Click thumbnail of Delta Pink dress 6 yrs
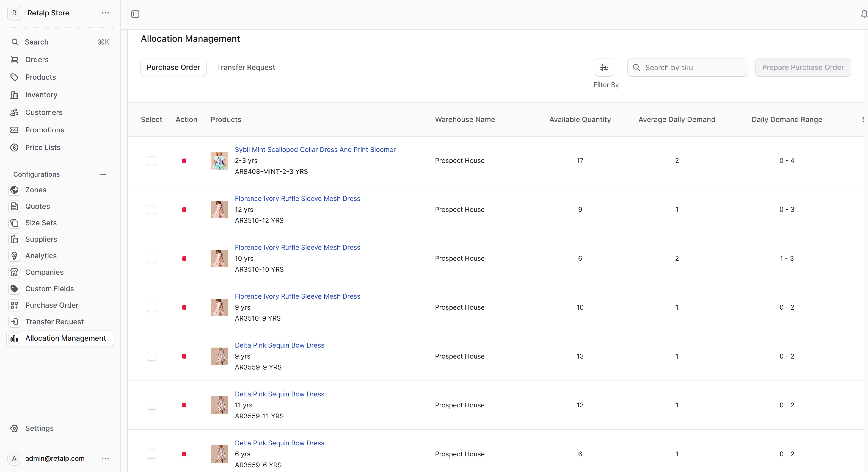Viewport: 868px width, 472px height. coord(219,454)
